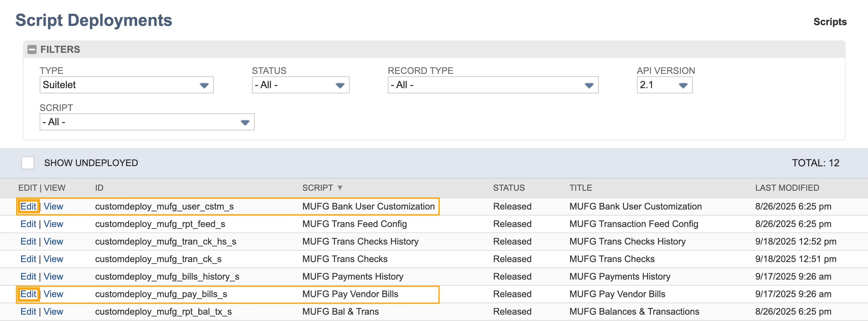868x321 pixels.
Task: View the customdeploy_mufg_tran_ck_s deployment
Action: (53, 259)
